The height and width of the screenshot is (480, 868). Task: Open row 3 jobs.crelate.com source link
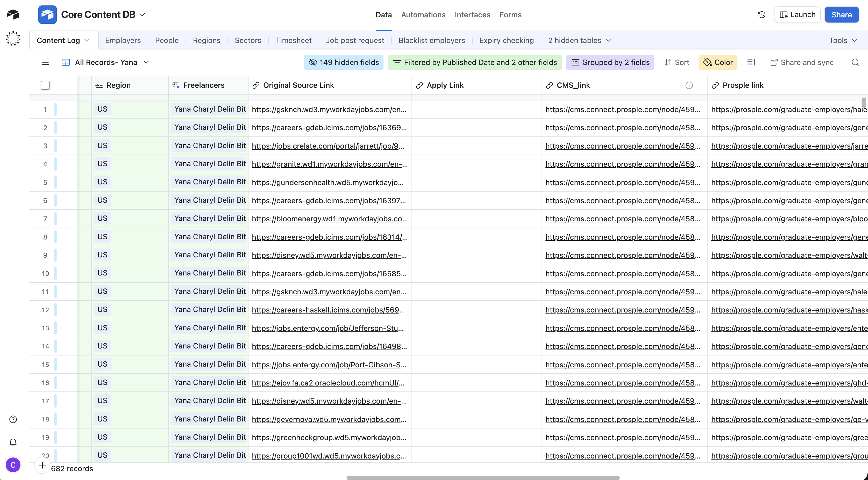pos(328,146)
